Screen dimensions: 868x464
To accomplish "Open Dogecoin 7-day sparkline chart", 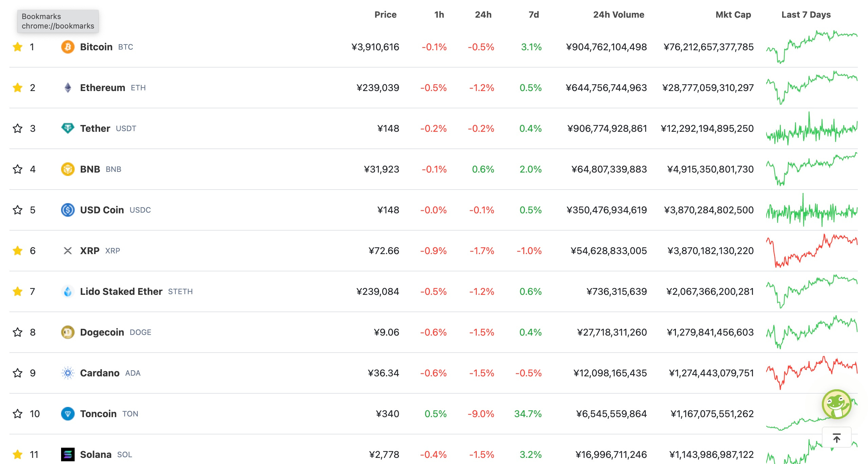I will tap(812, 332).
